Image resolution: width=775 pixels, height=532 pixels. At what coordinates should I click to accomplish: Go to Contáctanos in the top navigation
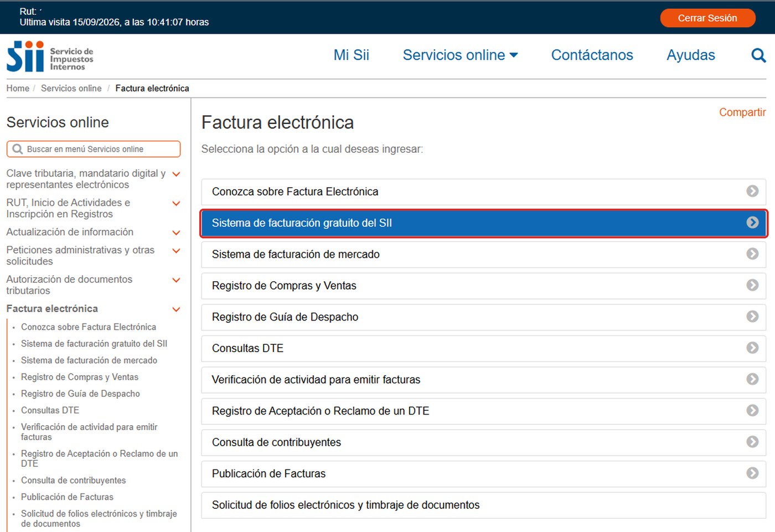tap(592, 55)
